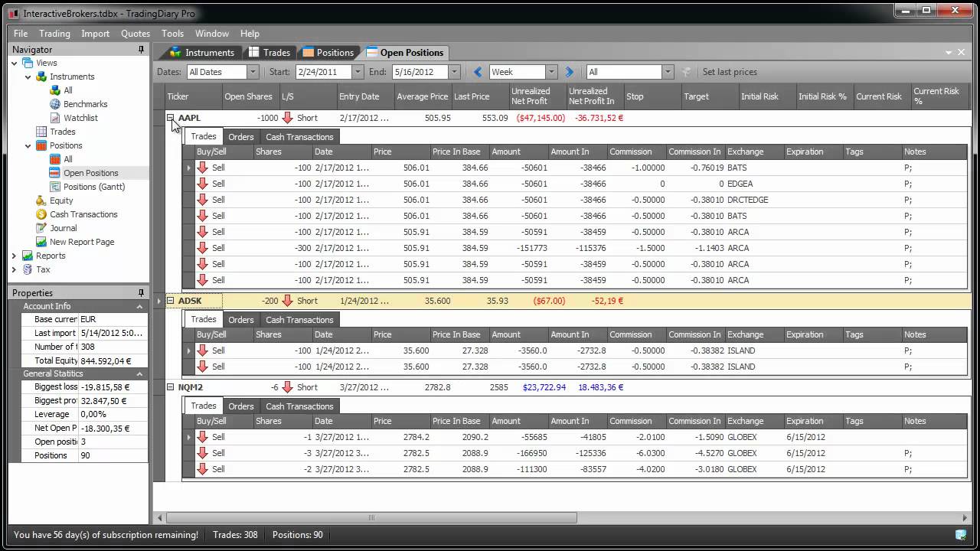Viewport: 980px width, 551px height.
Task: Open the Week period dropdown
Action: pos(550,72)
